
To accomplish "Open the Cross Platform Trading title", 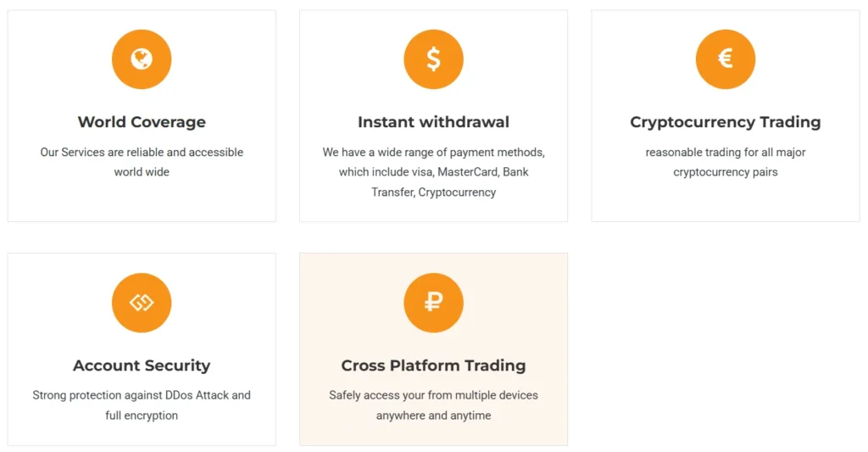I will (433, 366).
